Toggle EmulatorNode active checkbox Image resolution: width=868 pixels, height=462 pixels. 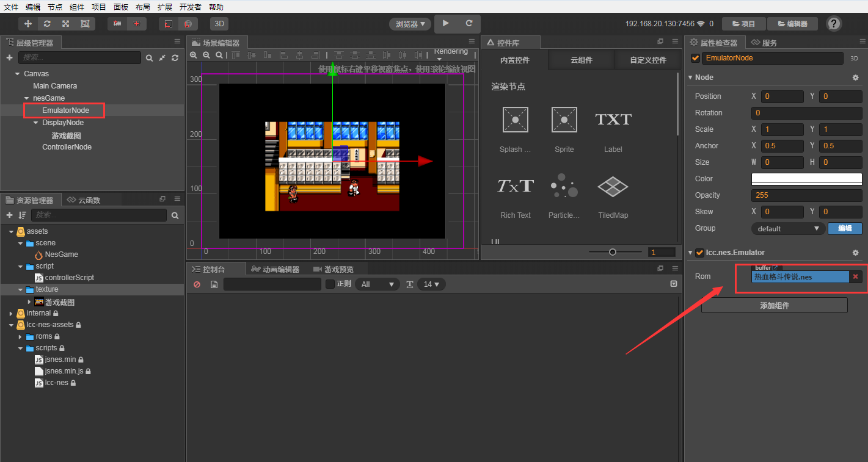(695, 58)
